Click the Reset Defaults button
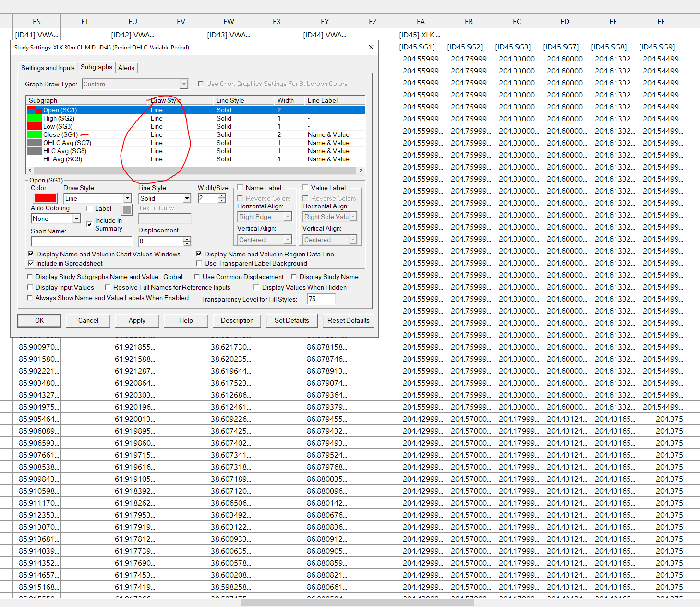This screenshot has width=700, height=607. (x=348, y=320)
